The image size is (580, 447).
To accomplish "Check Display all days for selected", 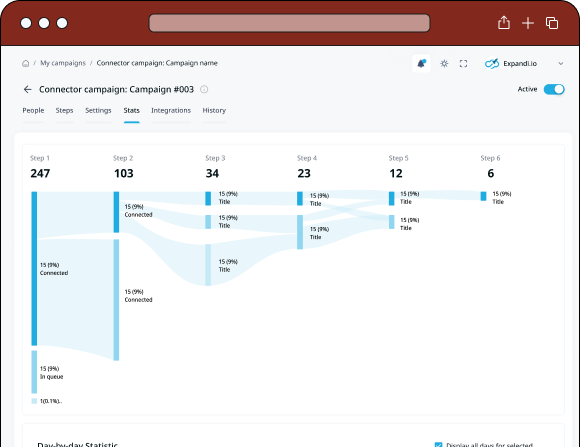I will coord(438,444).
